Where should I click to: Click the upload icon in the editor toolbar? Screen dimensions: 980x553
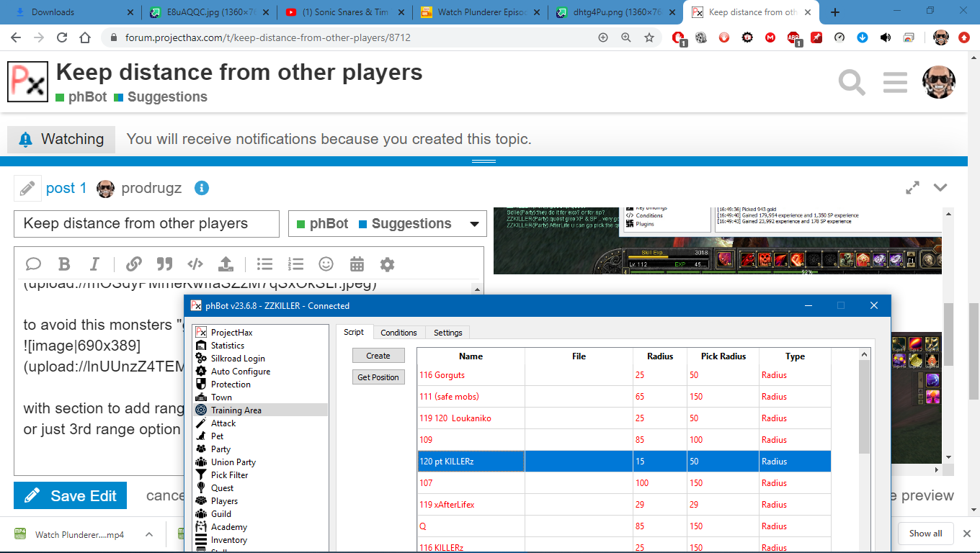pyautogui.click(x=226, y=264)
